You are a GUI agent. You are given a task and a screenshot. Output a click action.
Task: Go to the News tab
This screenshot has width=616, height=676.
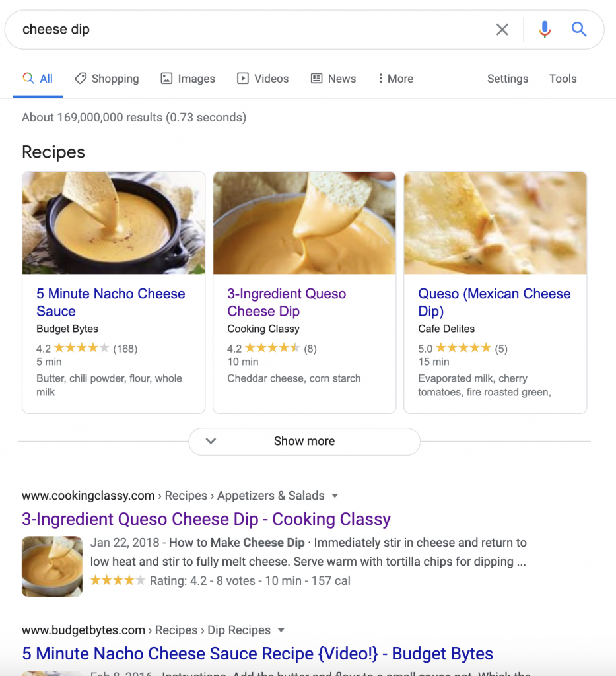(333, 79)
